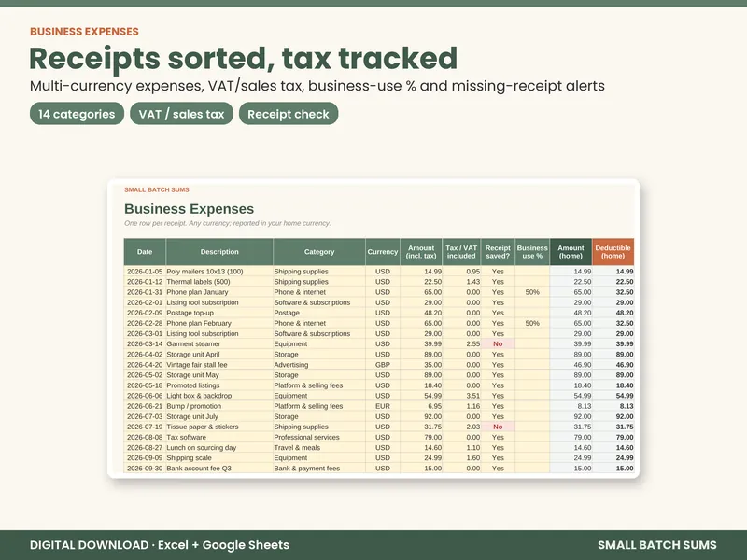Click the '14 categories' pill badge
Image resolution: width=747 pixels, height=560 pixels.
pos(77,114)
